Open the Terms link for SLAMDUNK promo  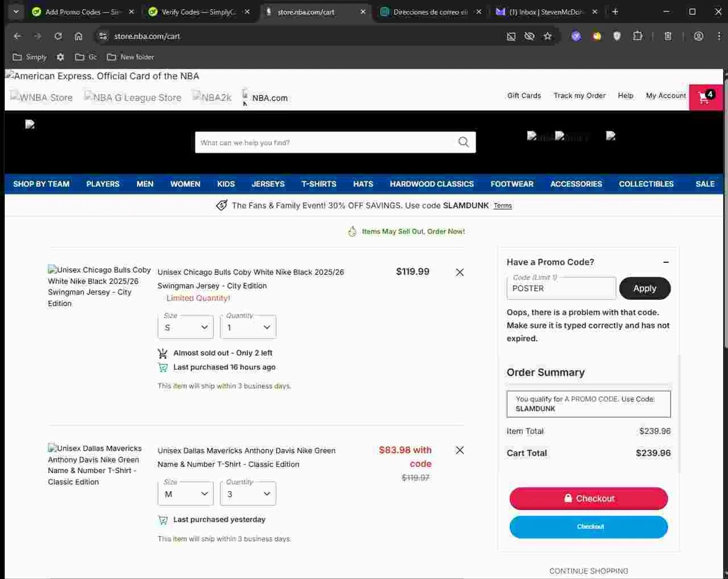point(502,206)
